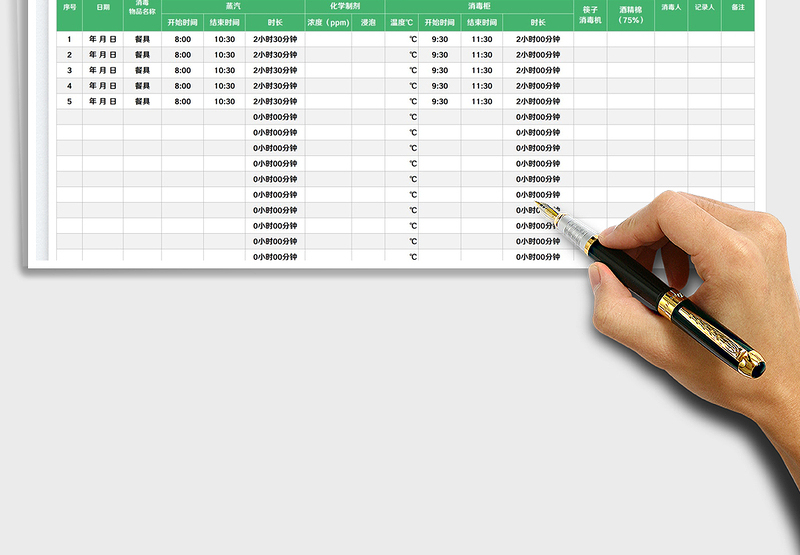800x555 pixels.
Task: Click the 10:30 end time in row 5
Action: [x=224, y=102]
